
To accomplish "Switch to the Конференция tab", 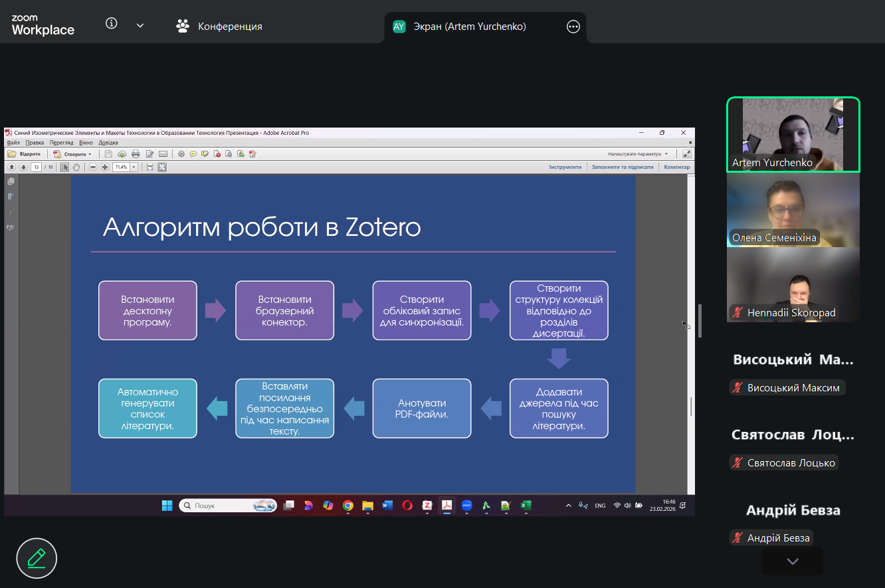I will pos(219,27).
